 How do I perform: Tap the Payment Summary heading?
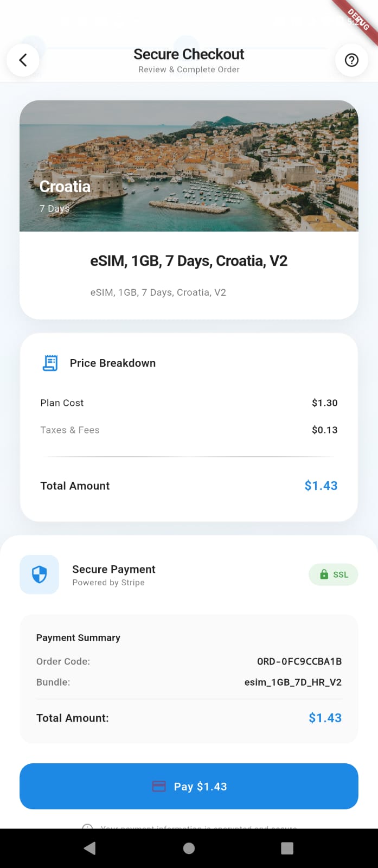pyautogui.click(x=78, y=637)
